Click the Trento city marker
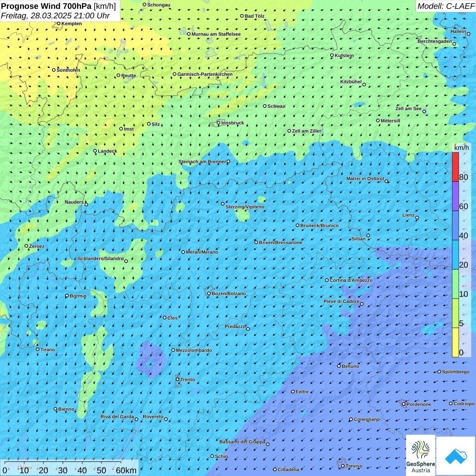 177,379
